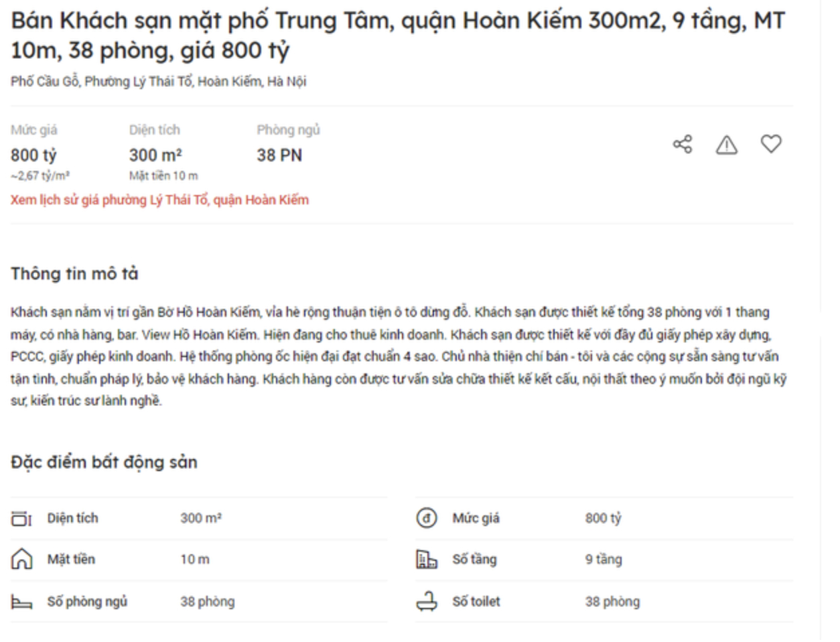Click the Số phòng ngủ bed icon
Screen dimensions: 840x642
coord(22,601)
